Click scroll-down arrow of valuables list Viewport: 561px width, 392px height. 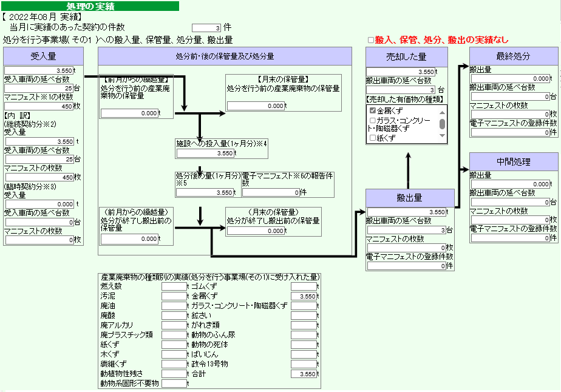(x=442, y=136)
